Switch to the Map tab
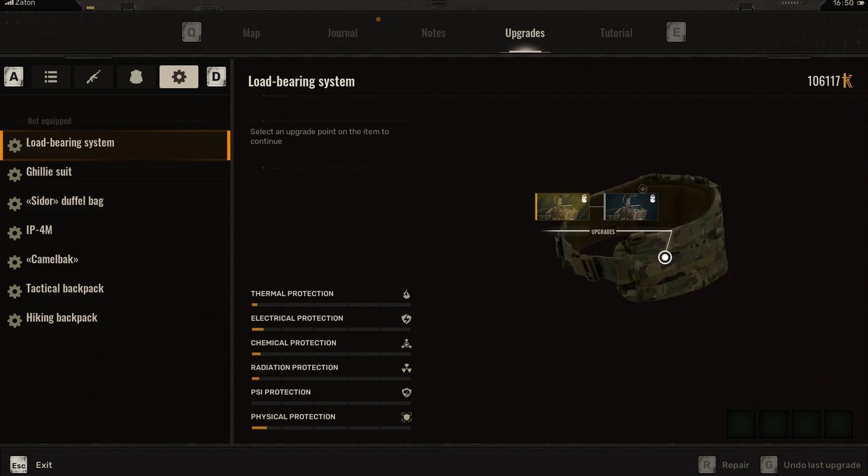The image size is (868, 476). [x=251, y=33]
